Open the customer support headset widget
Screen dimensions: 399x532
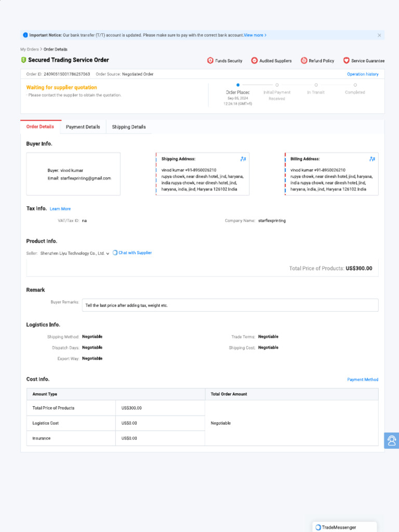click(x=392, y=441)
